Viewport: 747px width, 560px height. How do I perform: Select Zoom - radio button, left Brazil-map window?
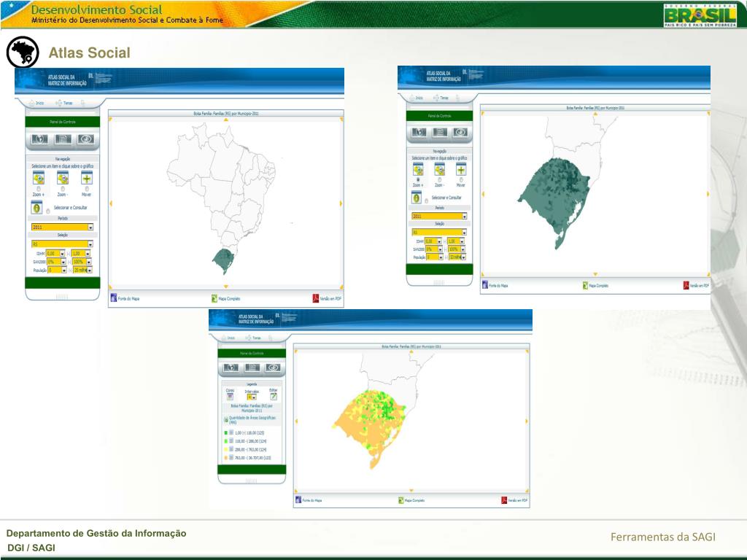63,189
